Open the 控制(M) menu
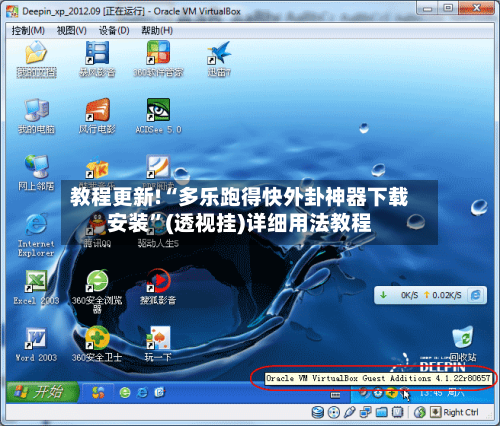500x426 pixels. coord(28,31)
